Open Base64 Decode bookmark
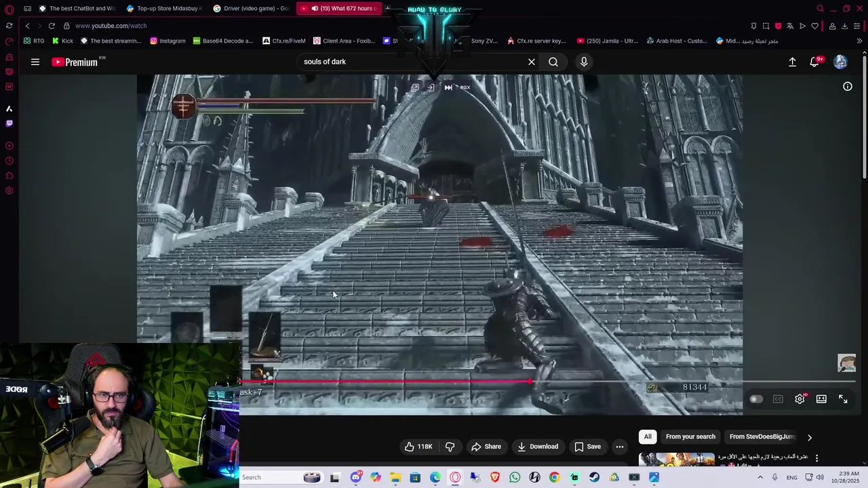 click(x=223, y=41)
